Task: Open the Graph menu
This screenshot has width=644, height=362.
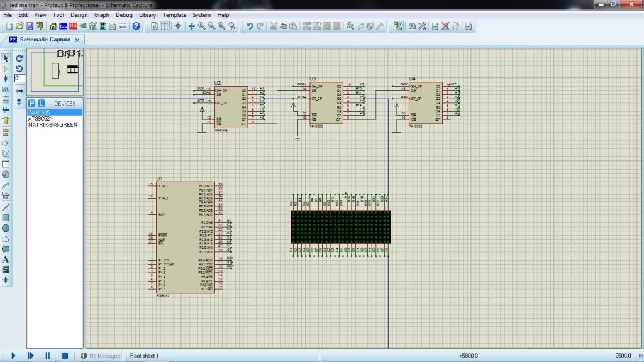Action: pyautogui.click(x=101, y=14)
